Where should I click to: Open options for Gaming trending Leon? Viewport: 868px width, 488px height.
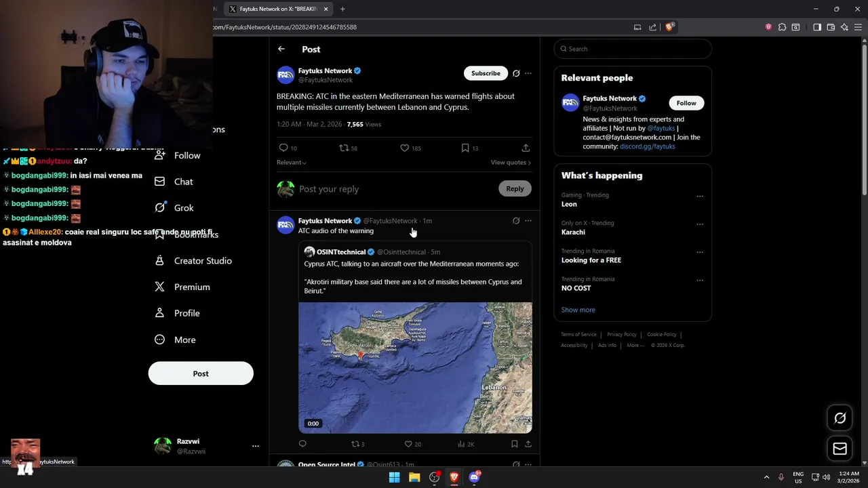click(x=699, y=197)
